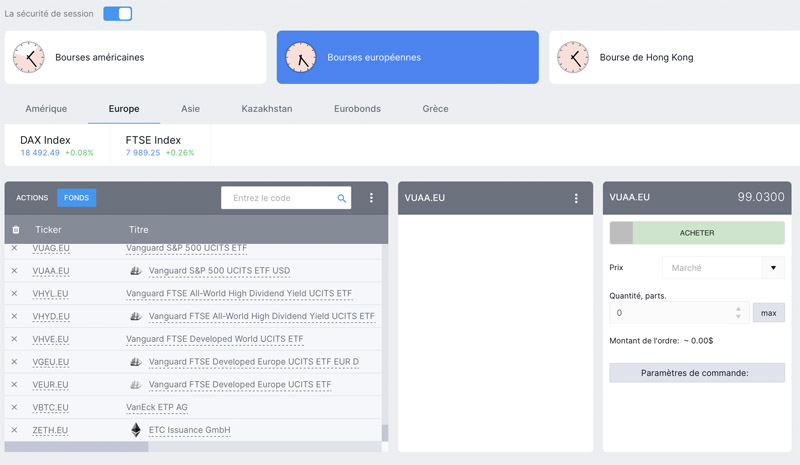The width and height of the screenshot is (800, 465).
Task: Remove ZETH.EU row with its X
Action: pos(14,430)
